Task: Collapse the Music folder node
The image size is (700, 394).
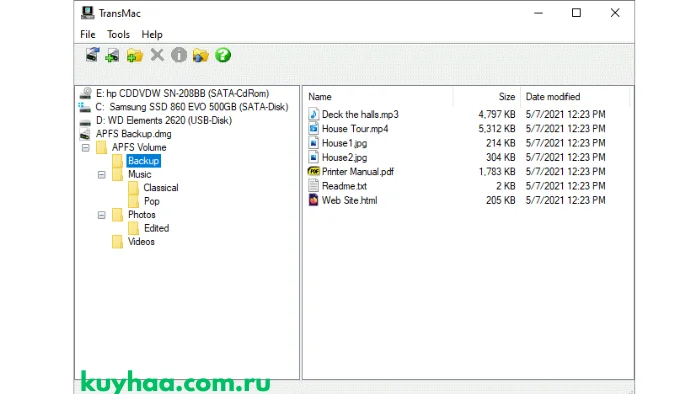Action: tap(102, 174)
